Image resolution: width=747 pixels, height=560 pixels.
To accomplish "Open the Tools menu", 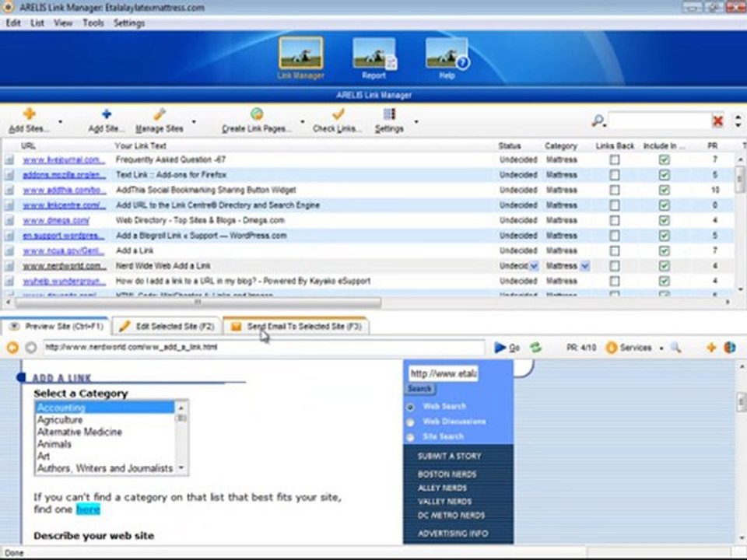I will pyautogui.click(x=93, y=23).
